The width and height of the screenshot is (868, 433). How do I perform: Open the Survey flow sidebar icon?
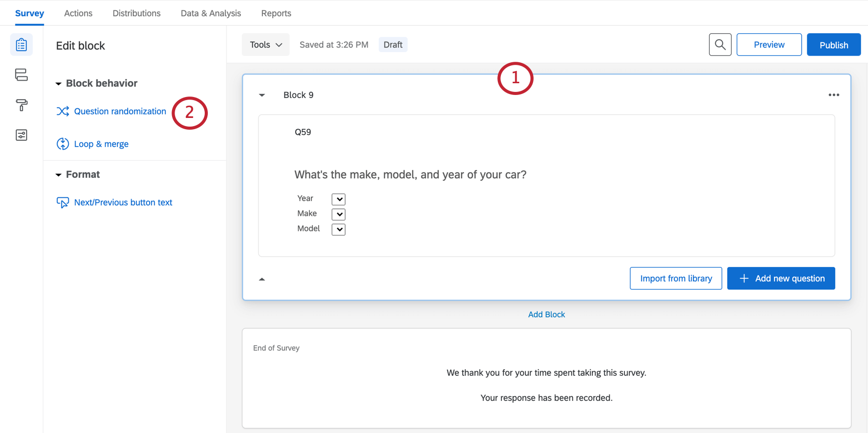pos(21,75)
